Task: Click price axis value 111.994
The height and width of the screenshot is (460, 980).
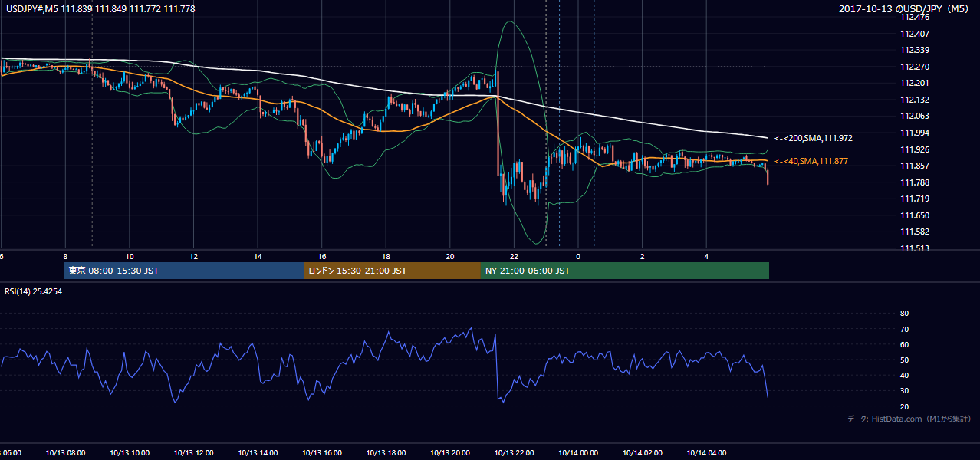Action: pyautogui.click(x=914, y=133)
